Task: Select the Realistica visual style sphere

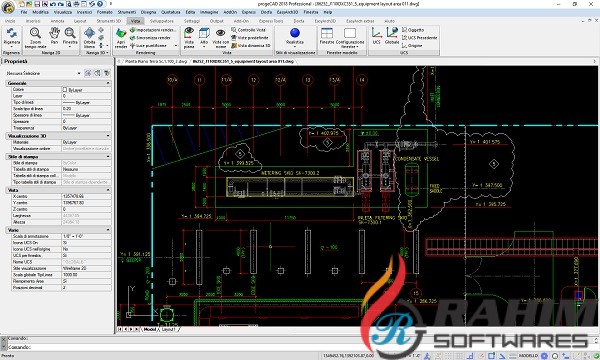Action: [295, 33]
